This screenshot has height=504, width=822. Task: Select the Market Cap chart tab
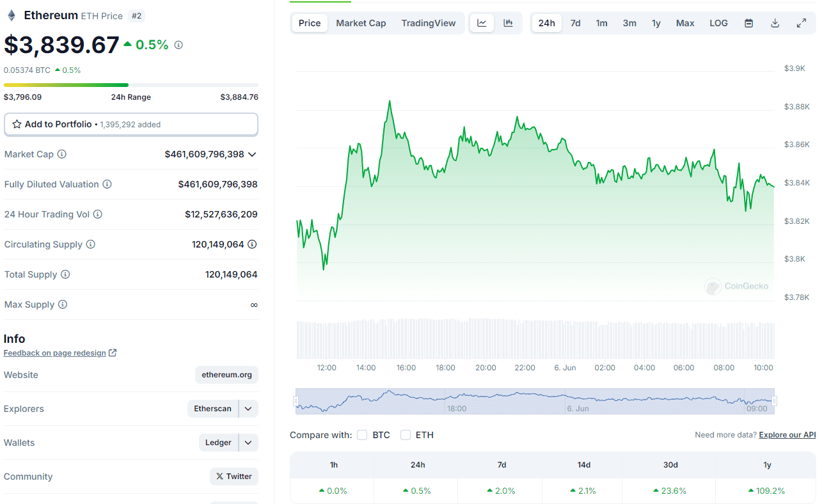pos(361,23)
